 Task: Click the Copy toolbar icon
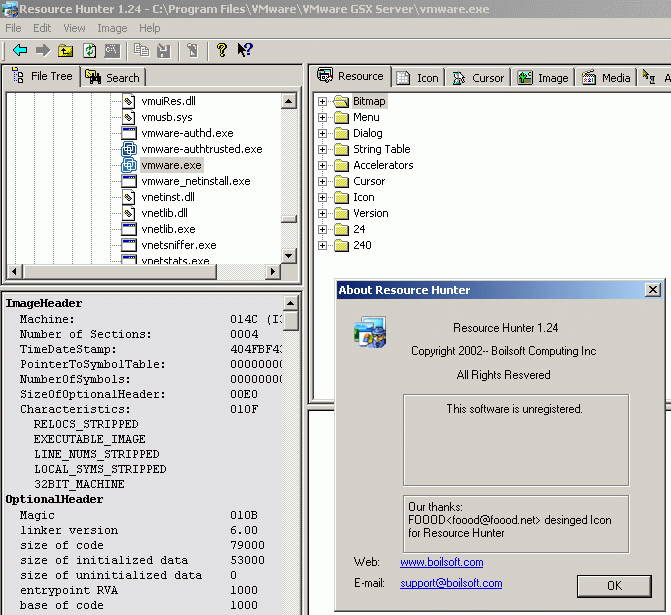tap(141, 51)
